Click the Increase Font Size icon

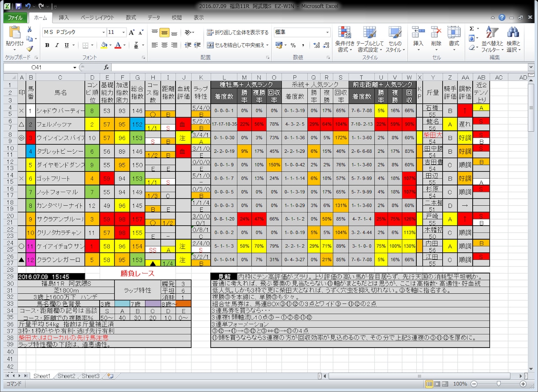[x=131, y=33]
